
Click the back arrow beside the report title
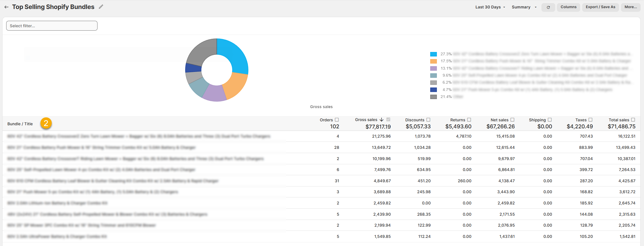tap(6, 7)
